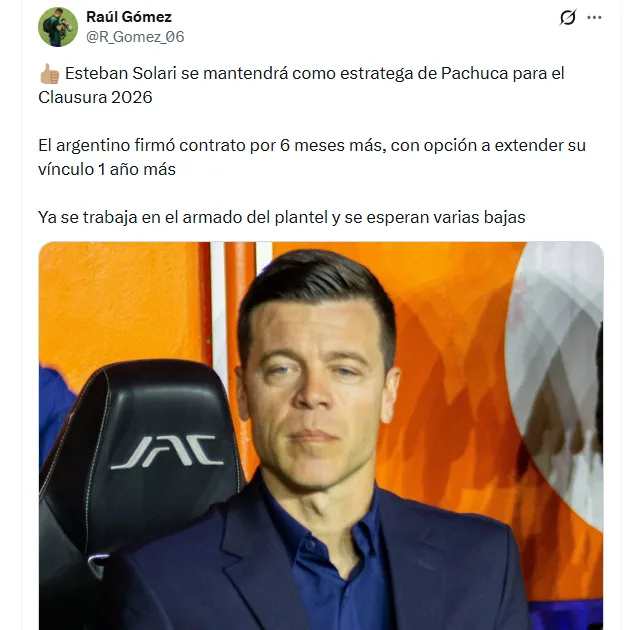Open Raúl Gómez's profile avatar
The width and height of the screenshot is (644, 630).
pyautogui.click(x=58, y=27)
